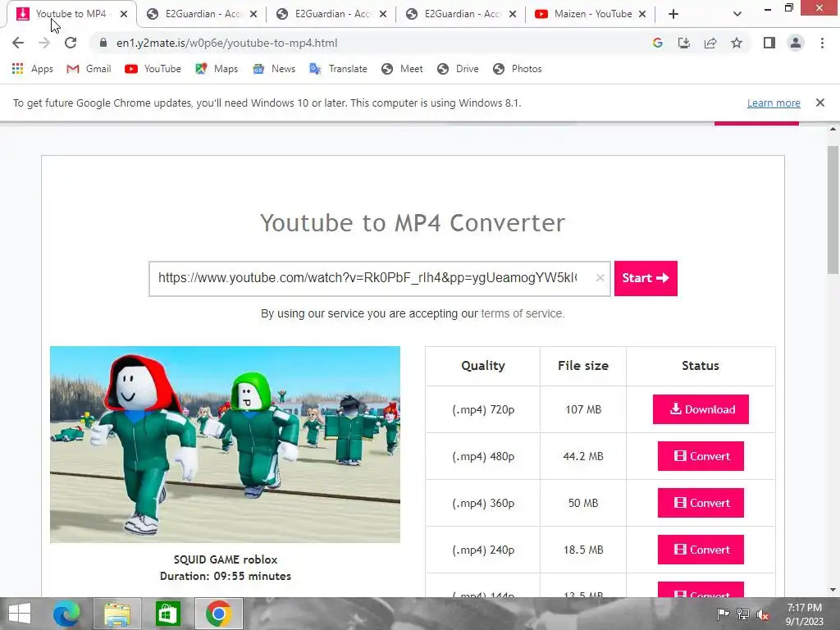Image resolution: width=840 pixels, height=630 pixels.
Task: Open the Maps bookmark
Action: pos(217,69)
